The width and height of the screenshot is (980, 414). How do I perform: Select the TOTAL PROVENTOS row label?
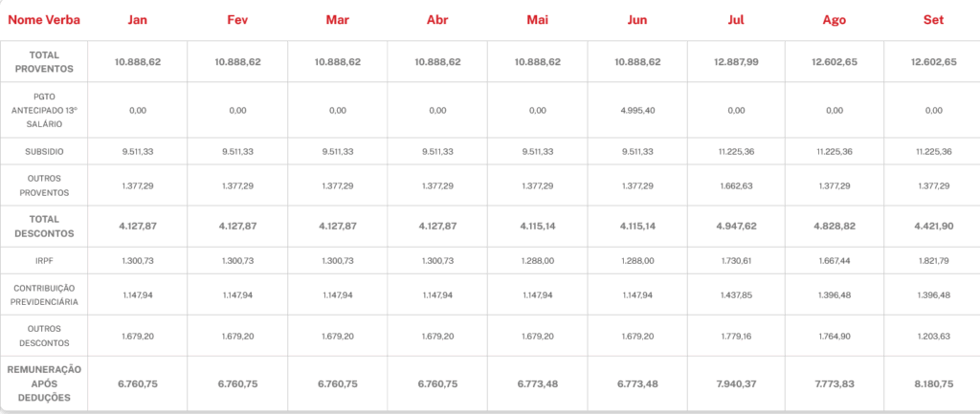coord(43,61)
